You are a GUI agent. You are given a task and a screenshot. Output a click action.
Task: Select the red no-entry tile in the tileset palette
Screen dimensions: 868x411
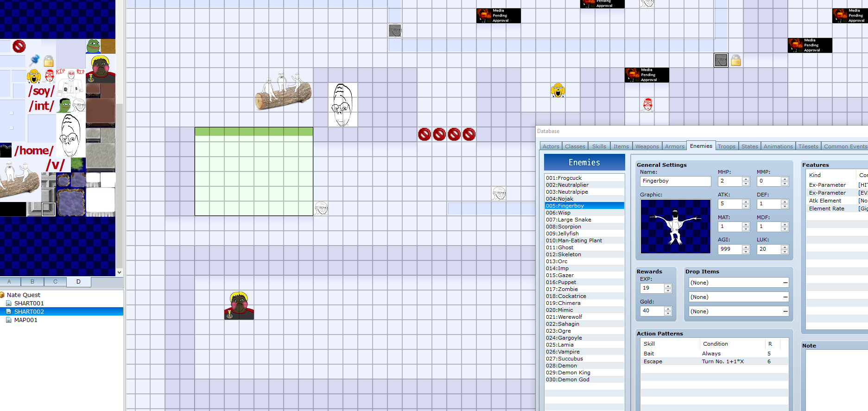click(x=19, y=46)
